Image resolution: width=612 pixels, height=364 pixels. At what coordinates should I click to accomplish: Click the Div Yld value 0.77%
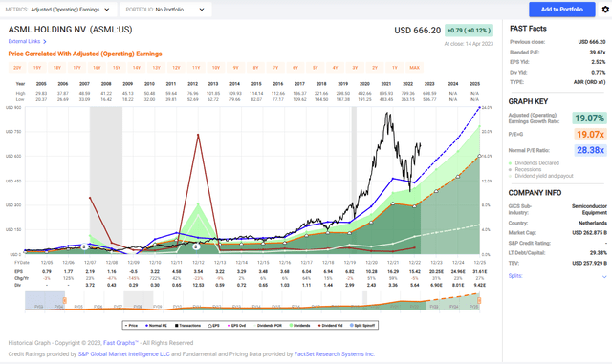point(599,73)
